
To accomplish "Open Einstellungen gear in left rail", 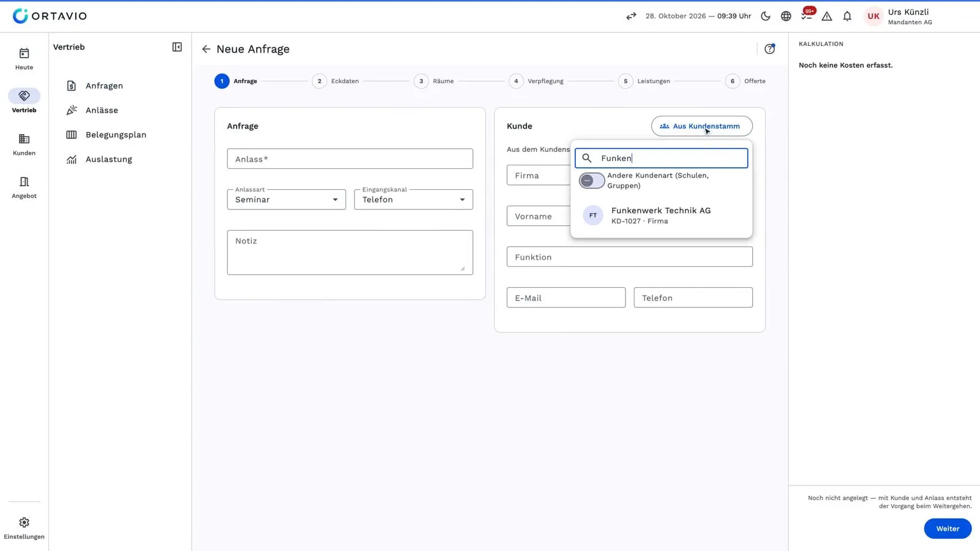I will pyautogui.click(x=24, y=528).
